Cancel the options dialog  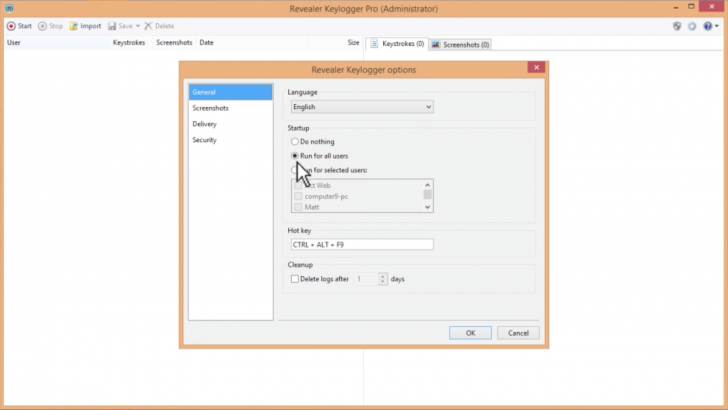pos(518,333)
